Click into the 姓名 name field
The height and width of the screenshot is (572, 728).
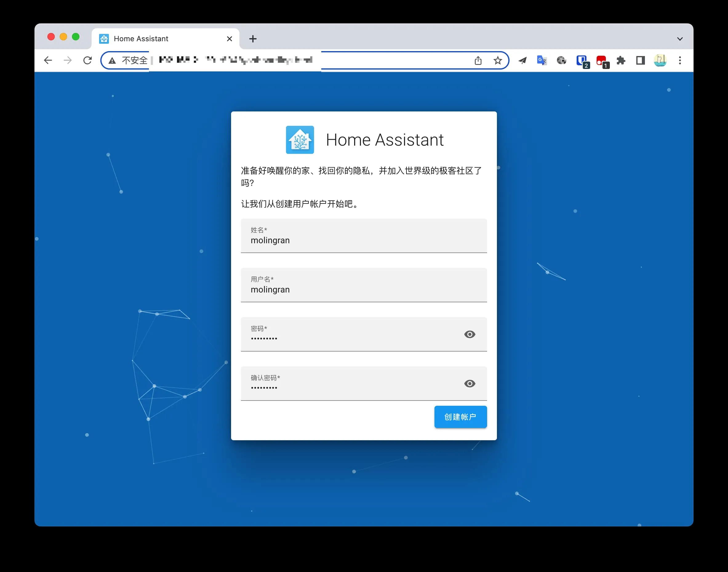pos(363,236)
